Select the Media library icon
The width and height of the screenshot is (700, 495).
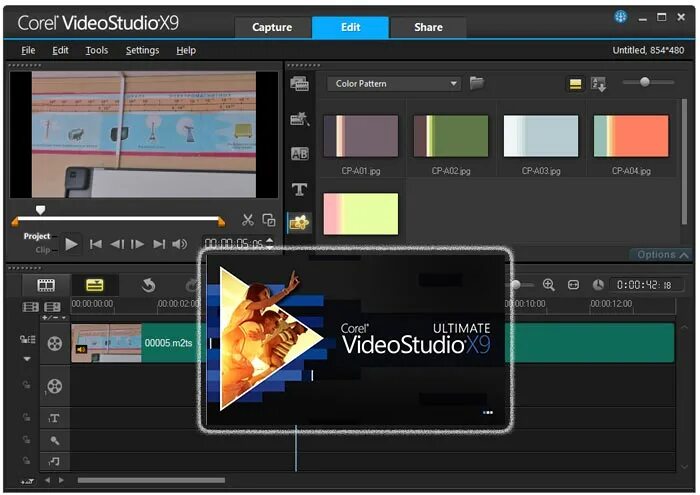(300, 83)
